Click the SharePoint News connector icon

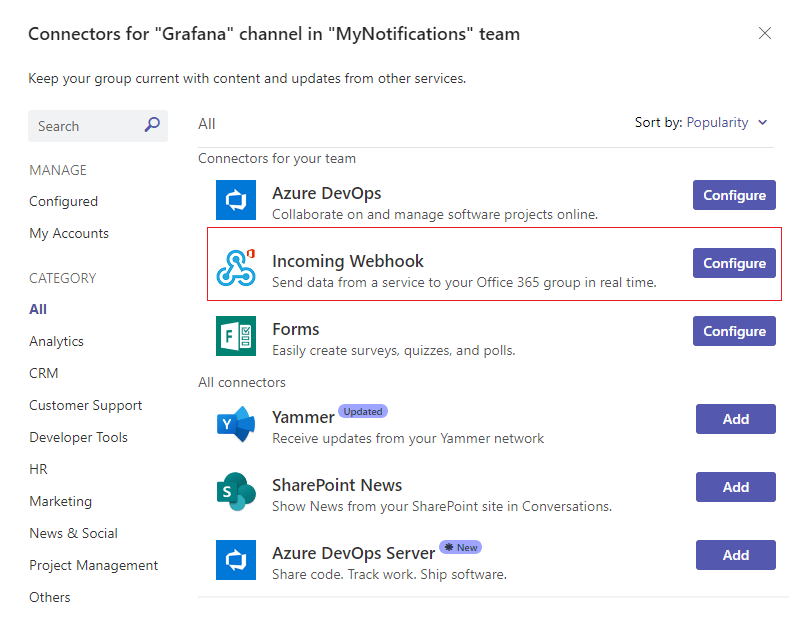pyautogui.click(x=235, y=492)
